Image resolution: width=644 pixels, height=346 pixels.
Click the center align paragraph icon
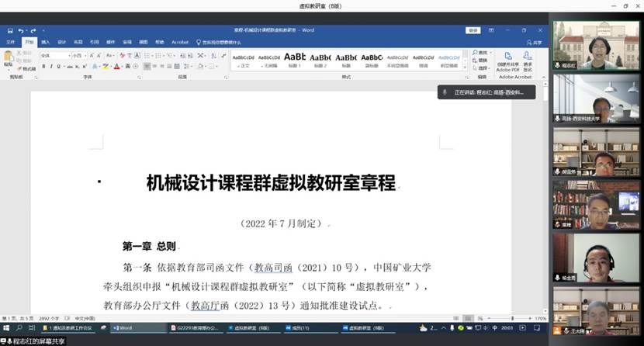click(154, 67)
